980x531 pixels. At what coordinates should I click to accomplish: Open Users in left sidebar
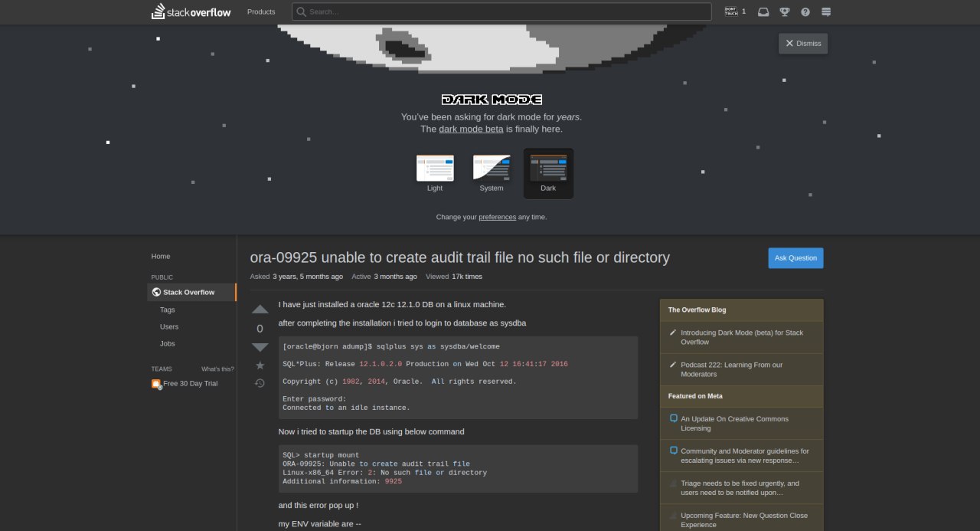tap(169, 326)
